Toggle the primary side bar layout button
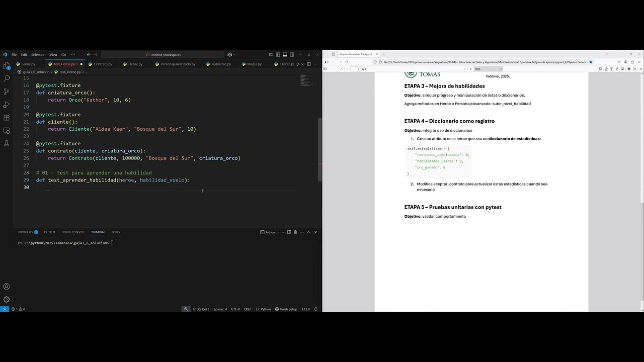The width and height of the screenshot is (644, 362). click(278, 55)
